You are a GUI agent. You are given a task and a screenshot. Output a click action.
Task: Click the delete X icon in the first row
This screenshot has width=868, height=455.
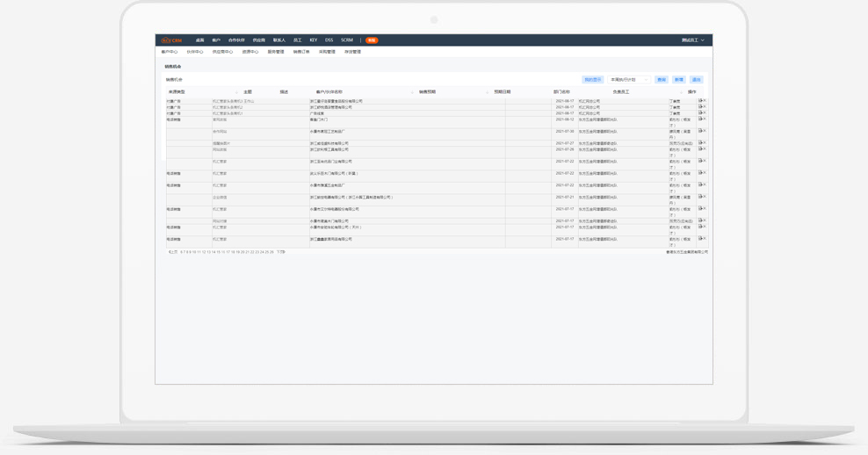pyautogui.click(x=705, y=101)
